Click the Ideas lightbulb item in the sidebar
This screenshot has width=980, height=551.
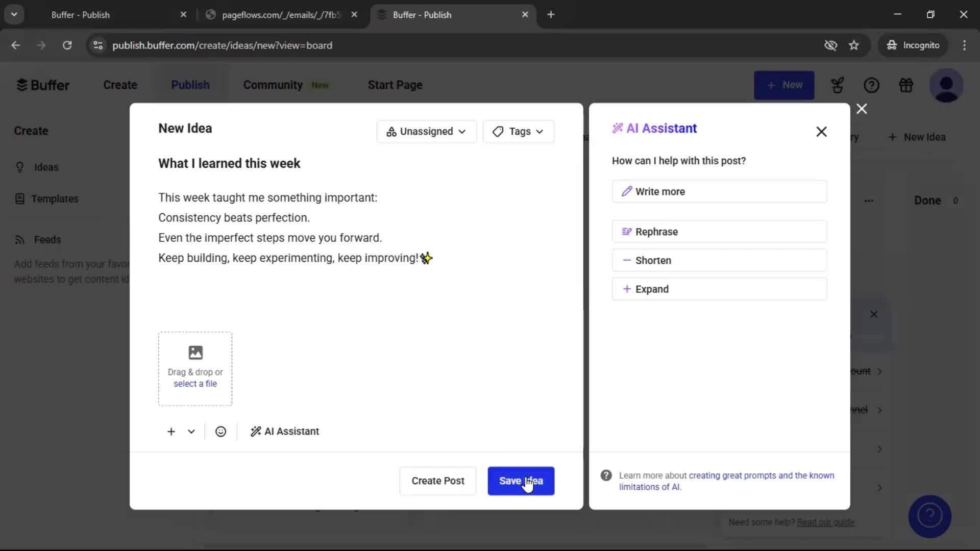point(45,167)
